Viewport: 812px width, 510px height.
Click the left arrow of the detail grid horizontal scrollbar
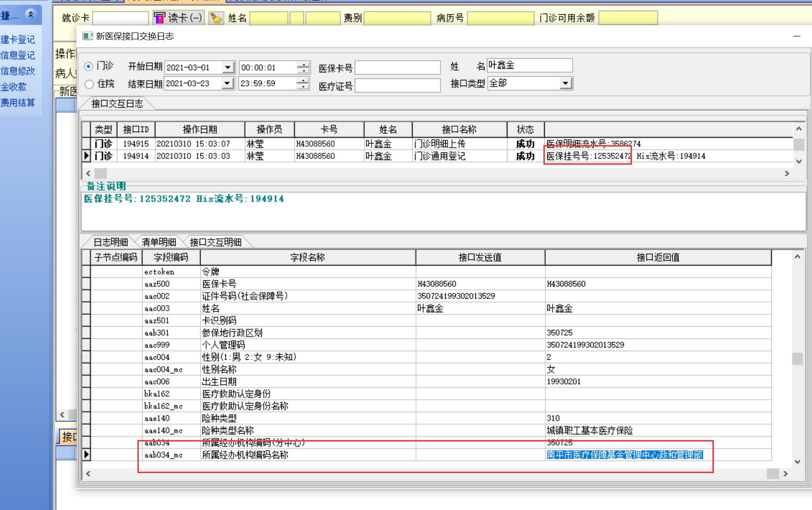[88, 474]
